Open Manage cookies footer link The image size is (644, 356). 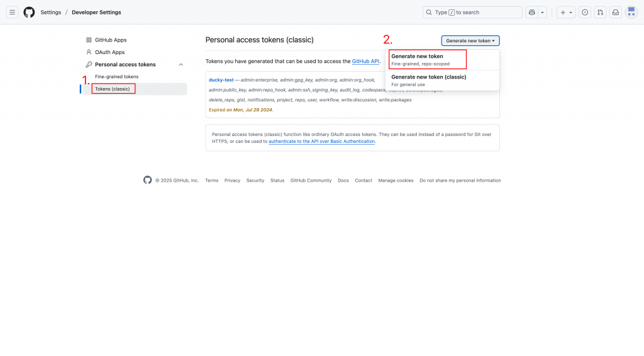396,181
